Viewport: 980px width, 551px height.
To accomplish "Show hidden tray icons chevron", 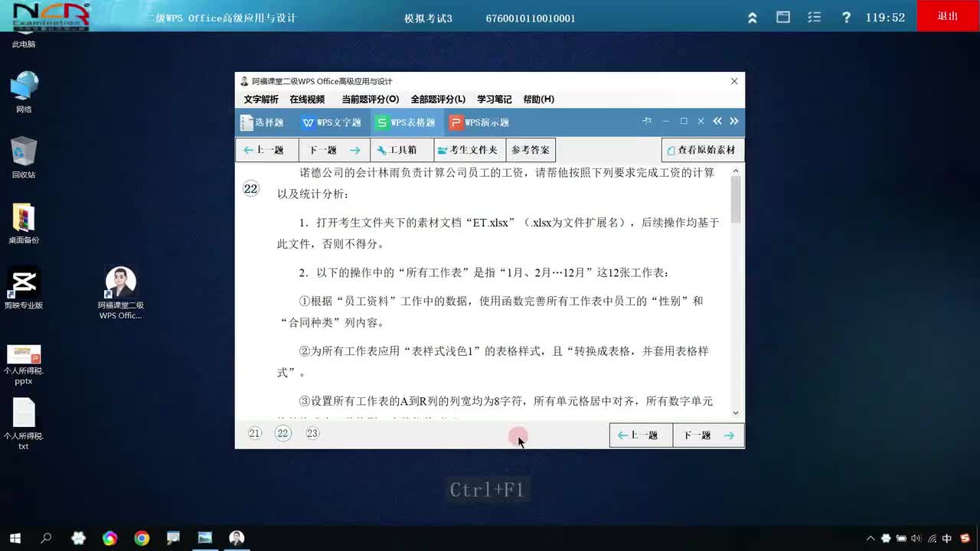I will click(871, 538).
